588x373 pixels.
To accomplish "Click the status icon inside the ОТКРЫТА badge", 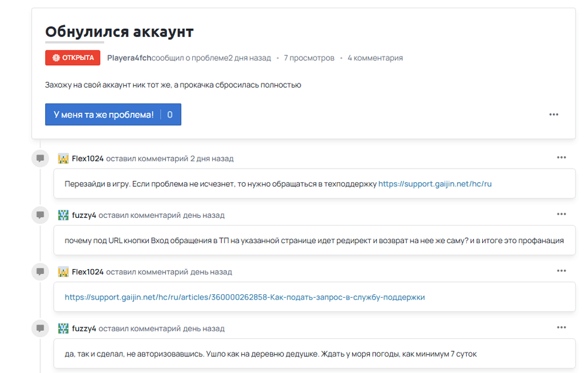I will pyautogui.click(x=56, y=58).
